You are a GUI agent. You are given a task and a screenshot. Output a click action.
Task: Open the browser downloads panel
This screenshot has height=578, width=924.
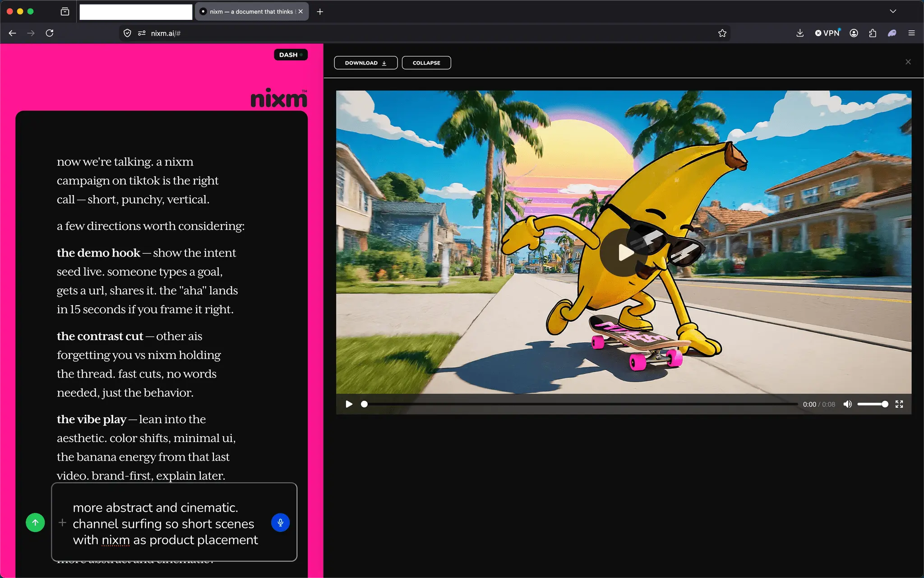click(800, 33)
